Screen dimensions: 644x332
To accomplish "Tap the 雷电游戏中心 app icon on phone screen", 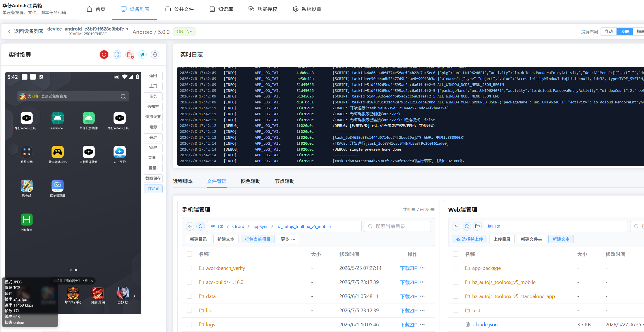I will 58,152.
